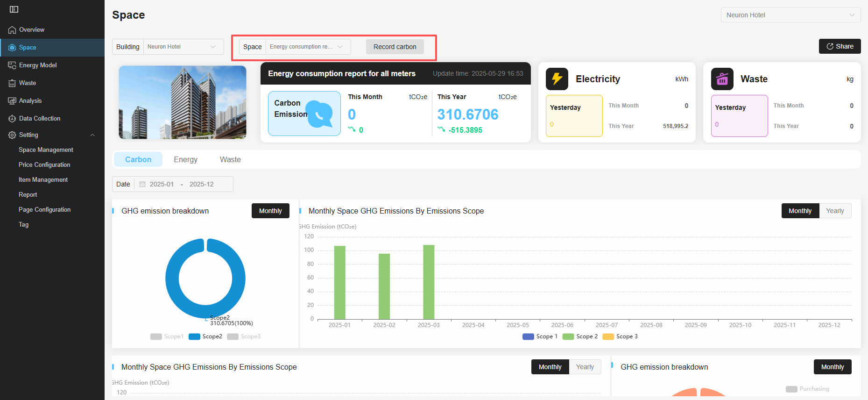Image resolution: width=868 pixels, height=400 pixels.
Task: Open the Space energy consumption dropdown
Action: pyautogui.click(x=306, y=47)
